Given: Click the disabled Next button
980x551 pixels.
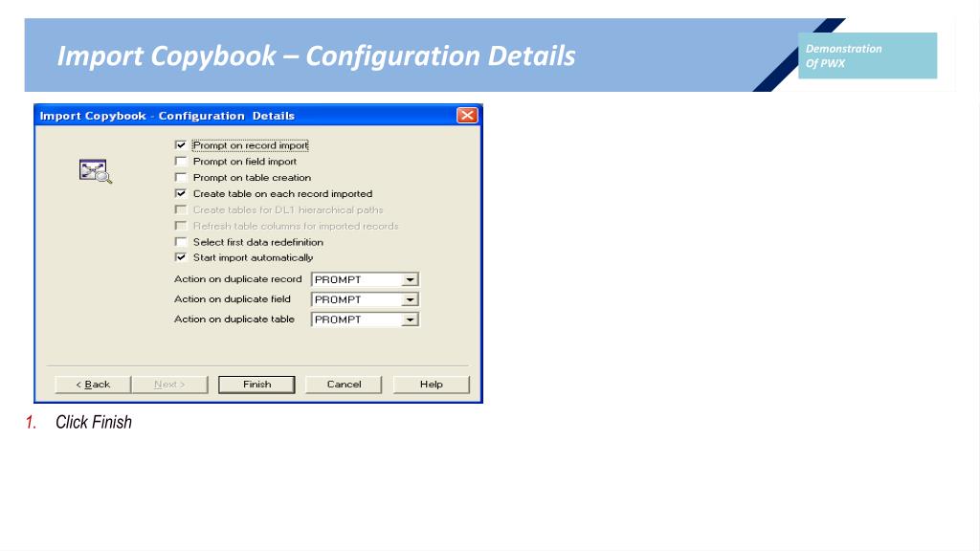Looking at the screenshot, I should tap(169, 385).
